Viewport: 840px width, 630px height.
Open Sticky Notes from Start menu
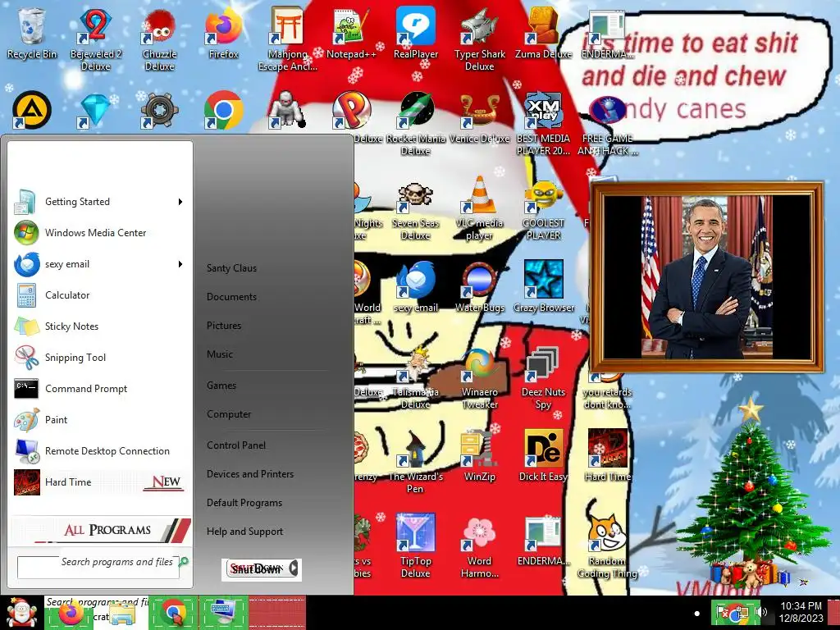tap(99, 326)
